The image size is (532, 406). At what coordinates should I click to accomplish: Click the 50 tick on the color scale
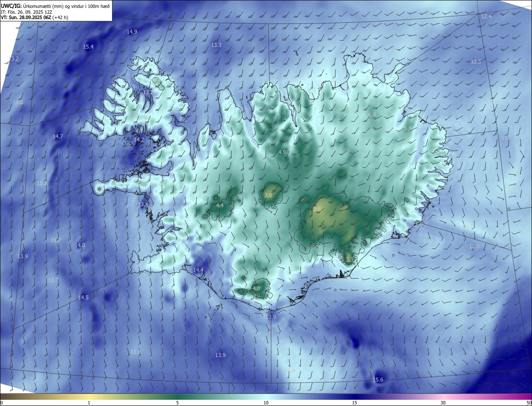tap(529, 403)
